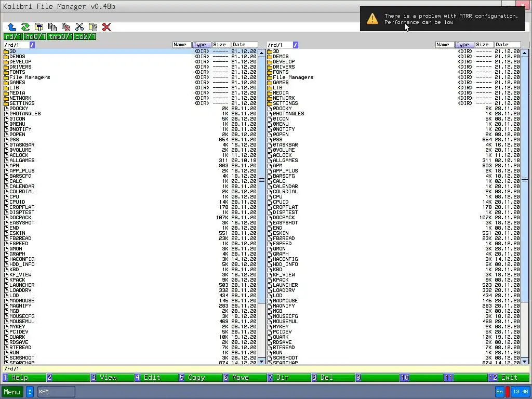532x399 pixels.
Task: Sort right panel by Size
Action: 484,45
